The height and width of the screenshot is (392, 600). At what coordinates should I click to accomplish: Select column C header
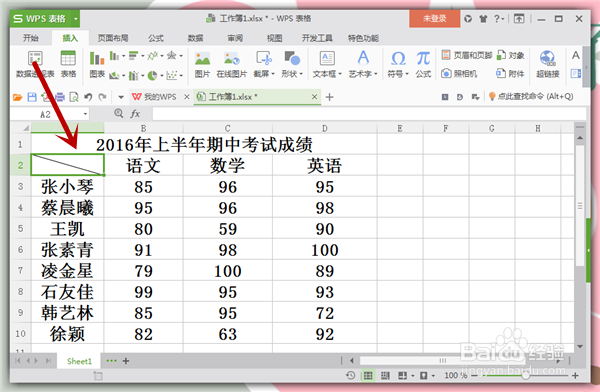(x=227, y=128)
